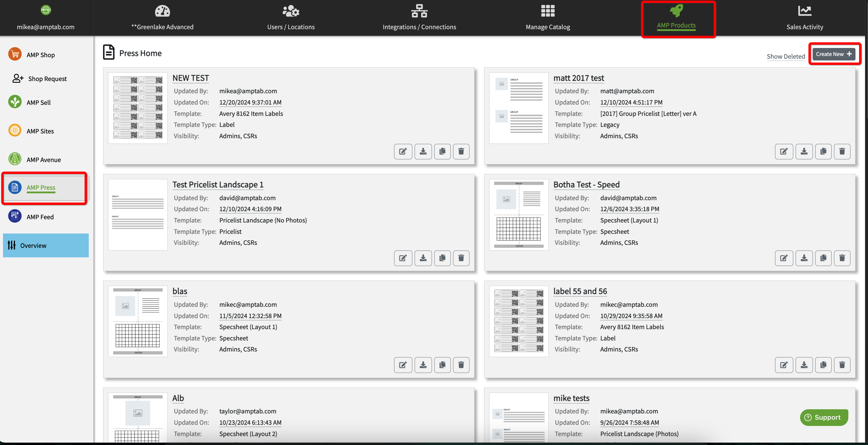Duplicate the Test Pricelist Landscape 1 document
This screenshot has width=868, height=445.
pos(442,258)
